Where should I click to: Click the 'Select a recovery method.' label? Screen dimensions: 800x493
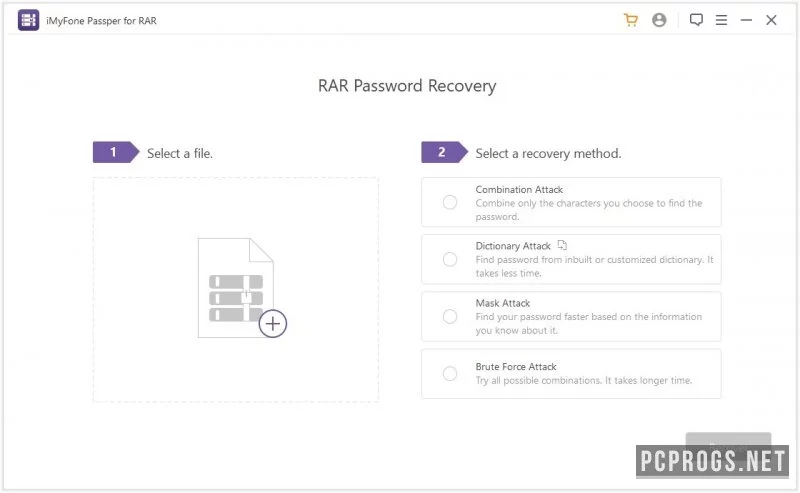[548, 154]
